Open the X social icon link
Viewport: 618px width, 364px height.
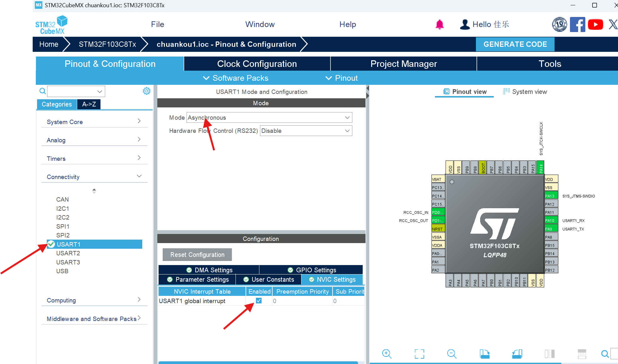[x=613, y=24]
